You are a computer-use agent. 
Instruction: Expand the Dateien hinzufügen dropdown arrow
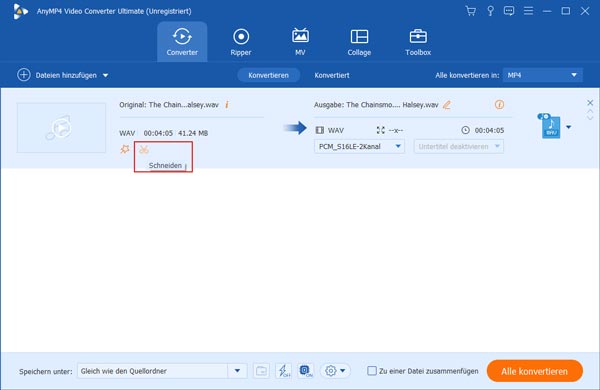point(105,75)
